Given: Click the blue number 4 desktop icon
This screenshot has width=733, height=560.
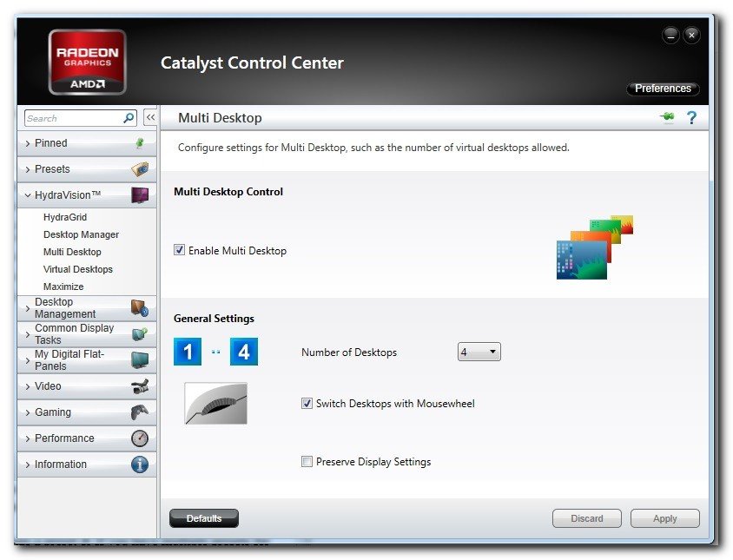Looking at the screenshot, I should pos(244,352).
